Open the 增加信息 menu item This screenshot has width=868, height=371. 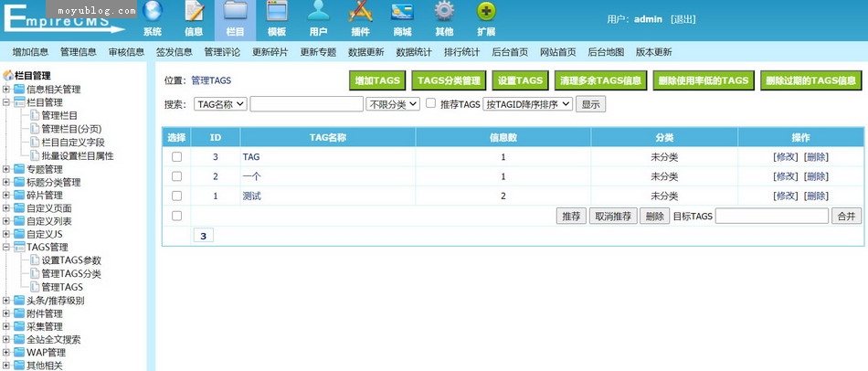(x=30, y=52)
